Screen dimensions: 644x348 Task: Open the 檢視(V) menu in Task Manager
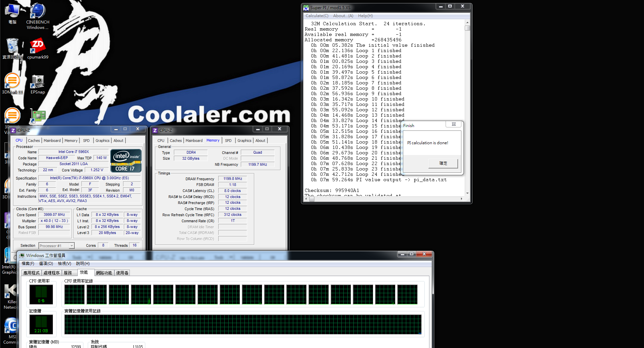[x=65, y=264]
